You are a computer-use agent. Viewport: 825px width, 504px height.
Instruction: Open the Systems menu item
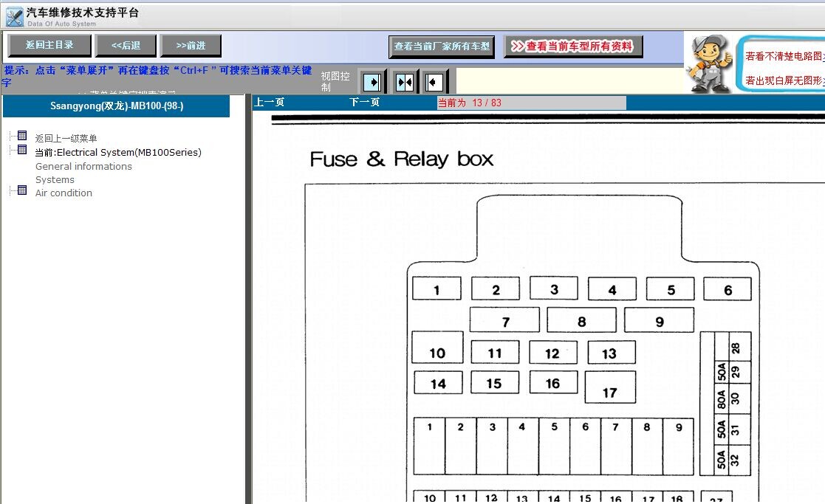[55, 180]
